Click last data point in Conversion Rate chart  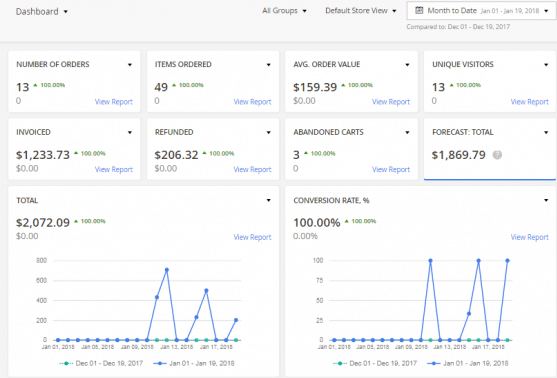(508, 261)
